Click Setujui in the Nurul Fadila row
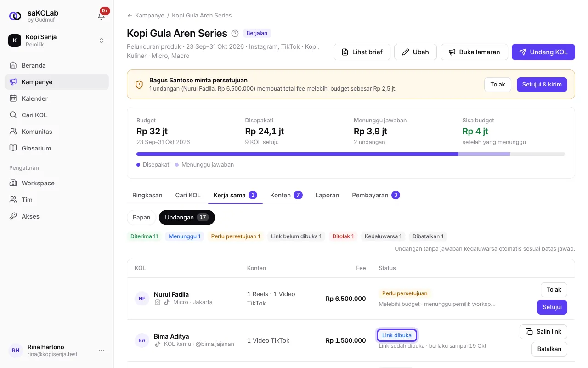Viewport: 588px width, 368px height. click(552, 307)
